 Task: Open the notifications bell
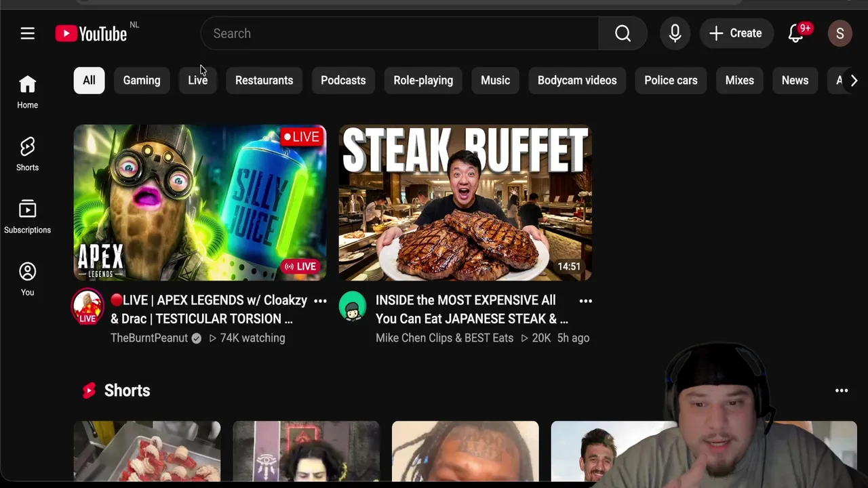(x=796, y=33)
